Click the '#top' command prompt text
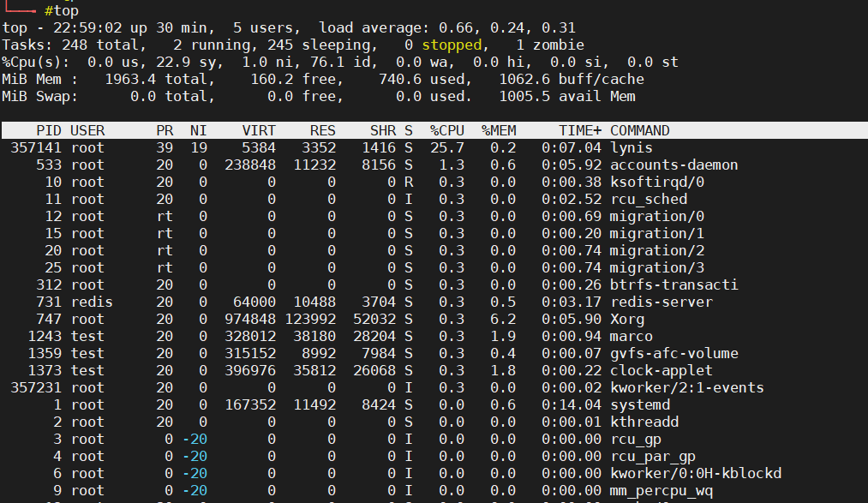The height and width of the screenshot is (503, 868). 62,10
